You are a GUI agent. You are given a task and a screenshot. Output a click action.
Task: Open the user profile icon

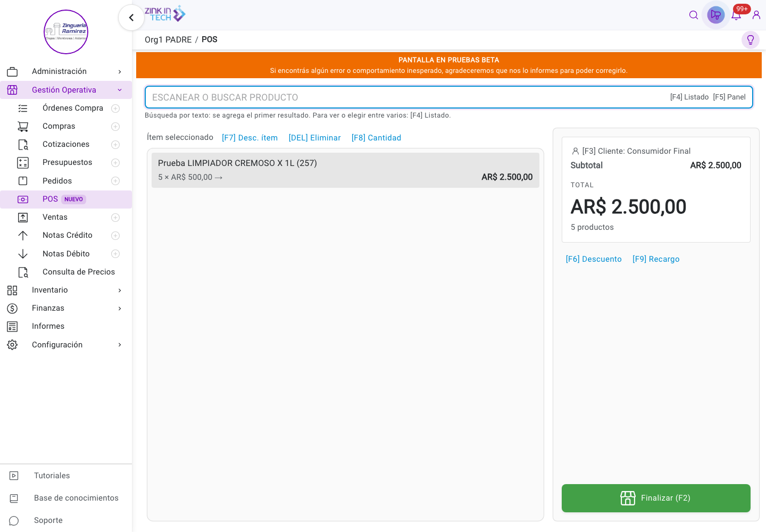(756, 15)
